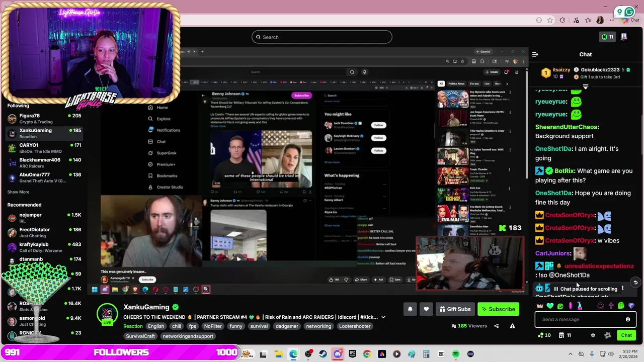This screenshot has width=644, height=362.
Task: Click the XankuGaming channel name
Action: (x=146, y=307)
